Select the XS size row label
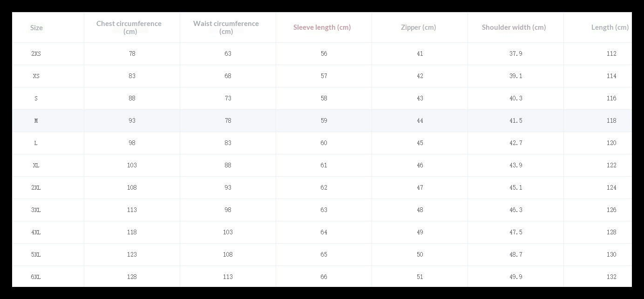Image resolution: width=644 pixels, height=299 pixels. pyautogui.click(x=36, y=76)
